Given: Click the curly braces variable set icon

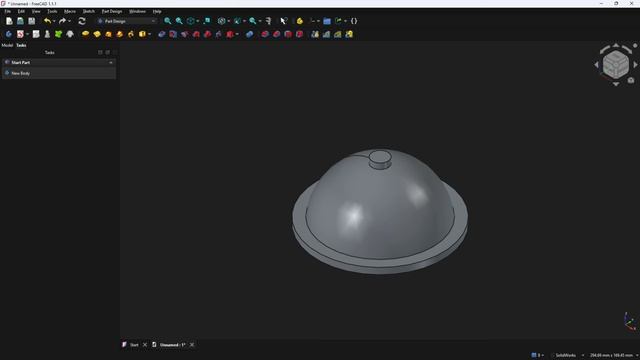Looking at the screenshot, I should (354, 21).
